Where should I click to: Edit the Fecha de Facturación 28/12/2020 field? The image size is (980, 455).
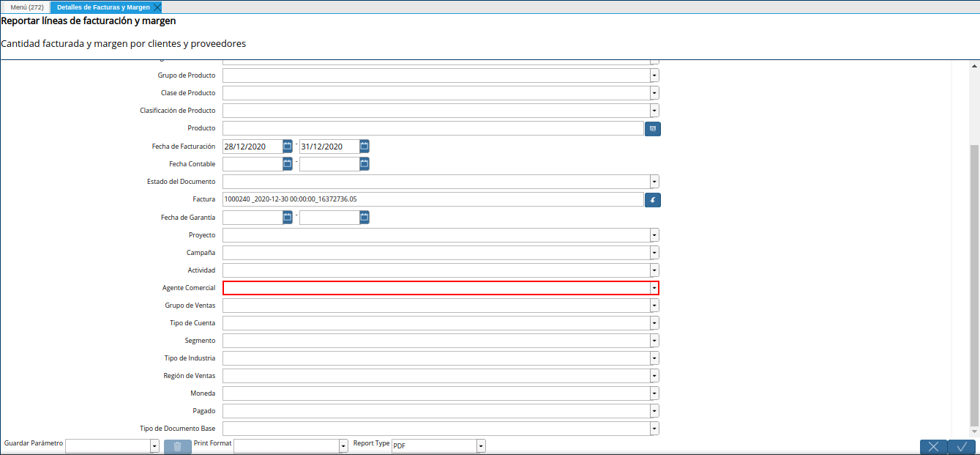(x=253, y=147)
